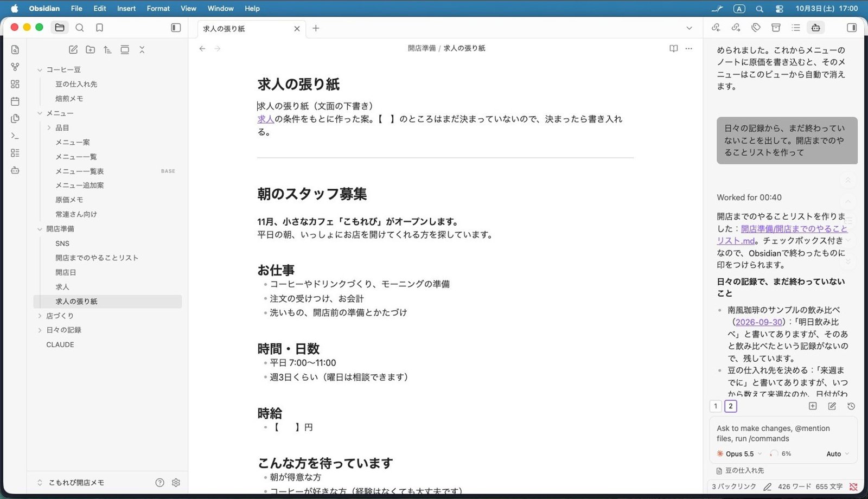Toggle the right sidebar

852,28
